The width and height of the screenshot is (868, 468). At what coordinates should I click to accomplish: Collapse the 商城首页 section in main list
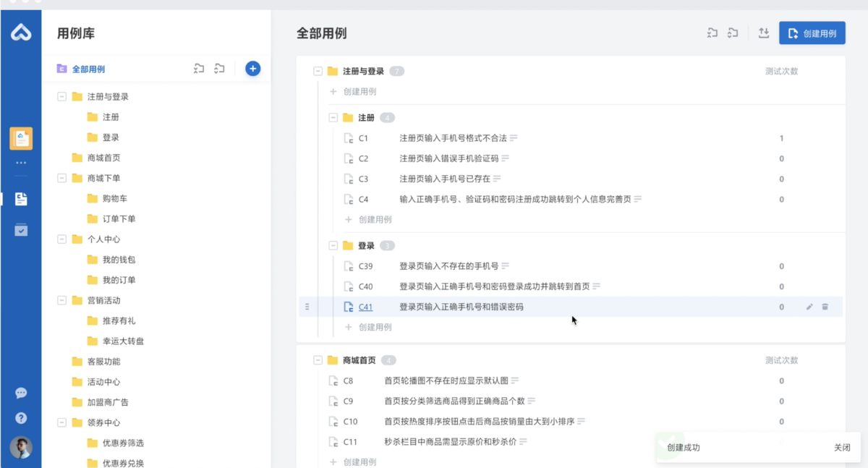pyautogui.click(x=318, y=360)
